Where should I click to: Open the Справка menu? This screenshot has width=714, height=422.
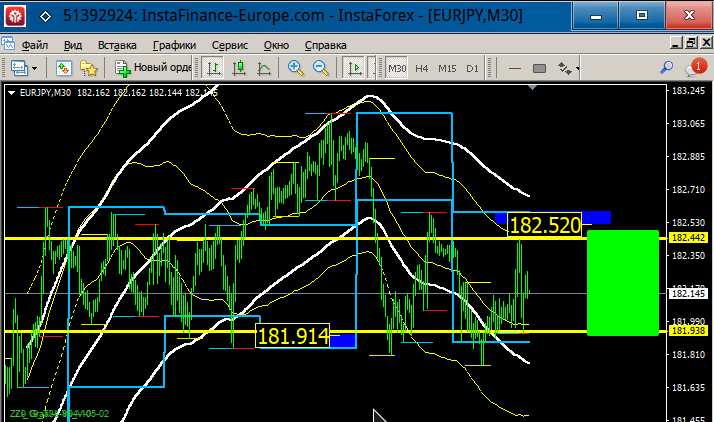coord(325,45)
